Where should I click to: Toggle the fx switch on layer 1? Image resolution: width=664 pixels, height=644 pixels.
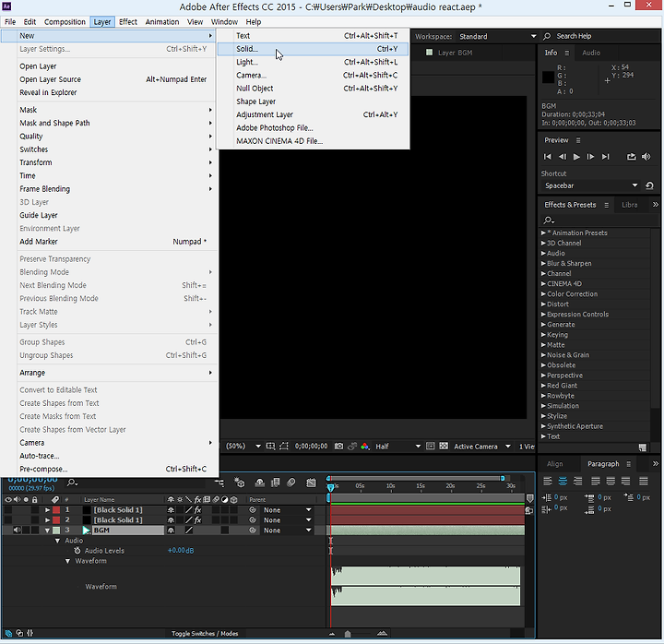pos(197,509)
